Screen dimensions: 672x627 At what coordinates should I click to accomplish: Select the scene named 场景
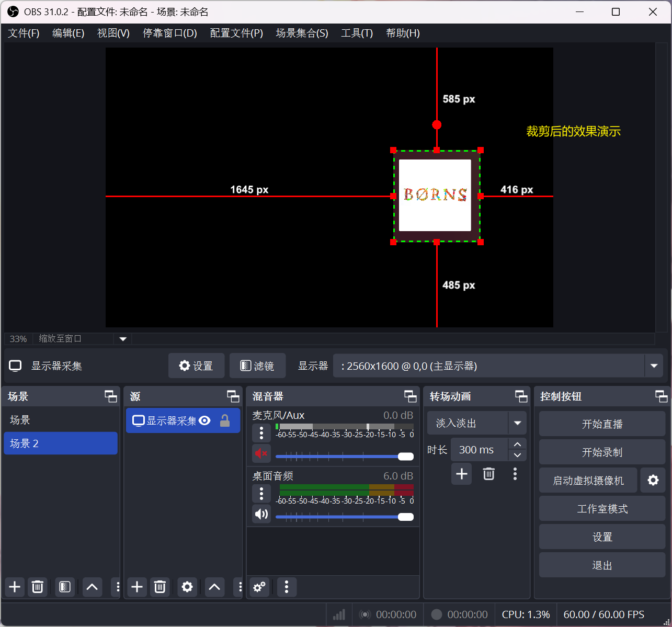pyautogui.click(x=60, y=420)
